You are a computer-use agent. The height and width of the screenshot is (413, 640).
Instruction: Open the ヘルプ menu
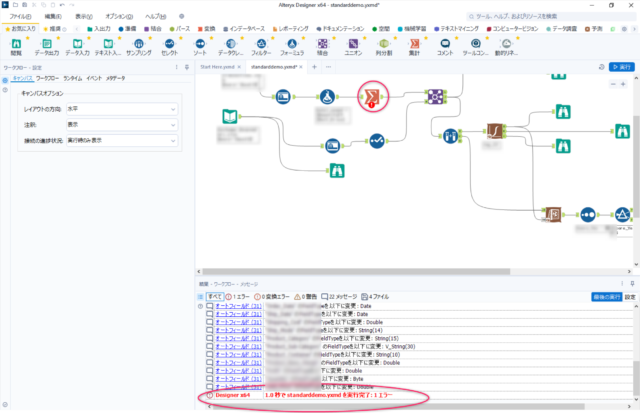156,16
